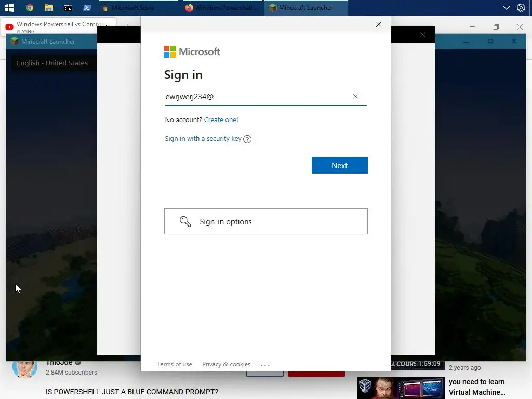Open the virtual machine video thumbnail
The width and height of the screenshot is (532, 399).
pyautogui.click(x=401, y=388)
